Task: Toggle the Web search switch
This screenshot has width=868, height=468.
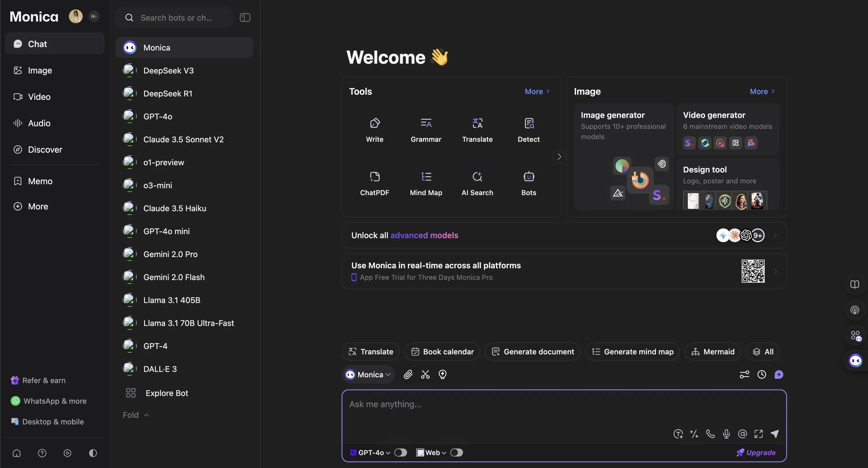Action: click(x=457, y=453)
